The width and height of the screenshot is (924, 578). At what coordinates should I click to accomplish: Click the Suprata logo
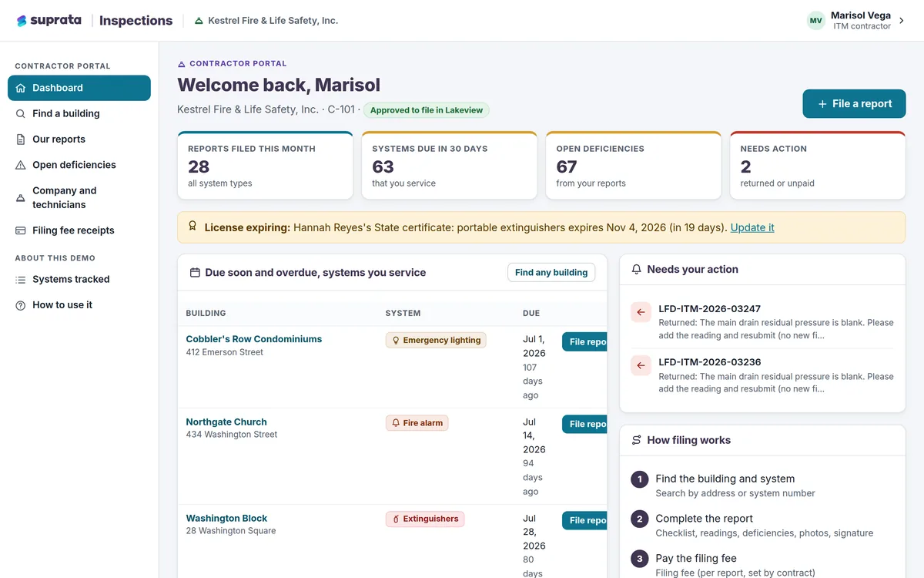click(49, 21)
